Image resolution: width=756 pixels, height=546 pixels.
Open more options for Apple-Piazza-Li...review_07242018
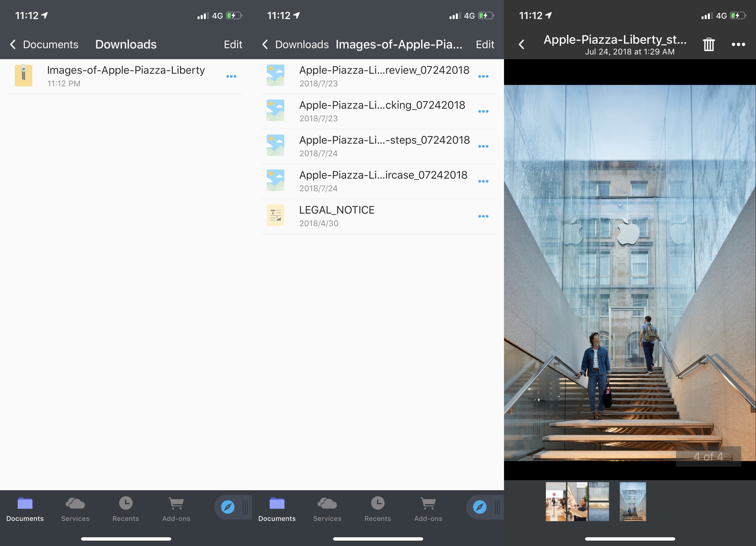point(483,76)
